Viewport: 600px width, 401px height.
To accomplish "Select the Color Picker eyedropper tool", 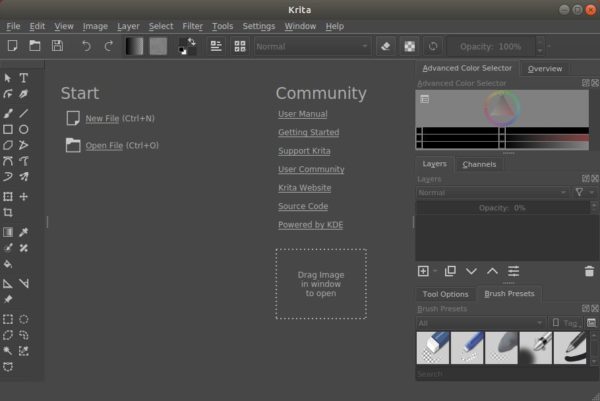I will (24, 232).
